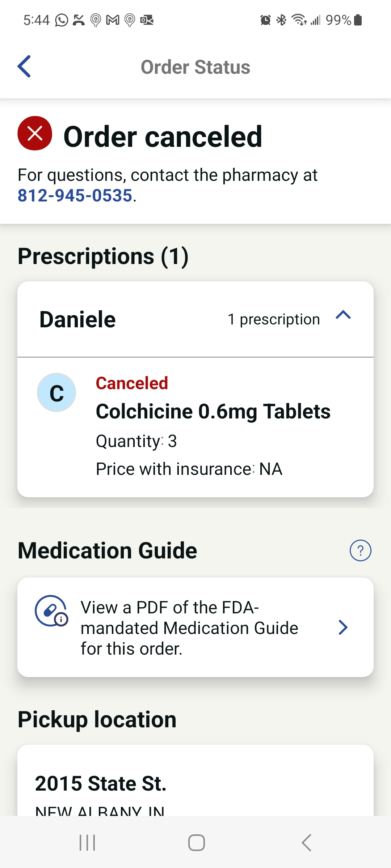
Task: Tap the pill info Medication Guide icon
Action: pyautogui.click(x=51, y=611)
